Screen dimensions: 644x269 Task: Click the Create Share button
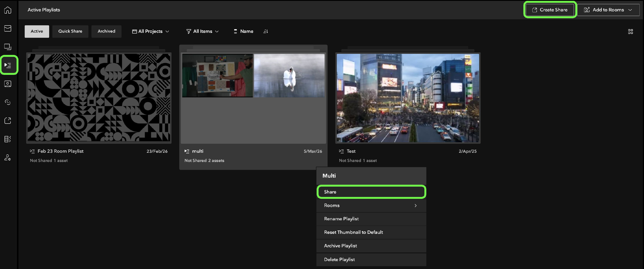pos(550,10)
